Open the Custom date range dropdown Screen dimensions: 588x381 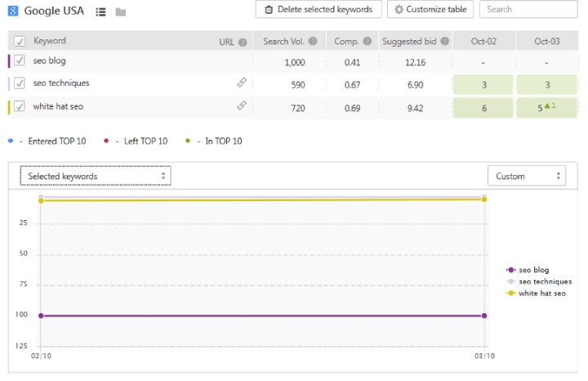coord(527,176)
